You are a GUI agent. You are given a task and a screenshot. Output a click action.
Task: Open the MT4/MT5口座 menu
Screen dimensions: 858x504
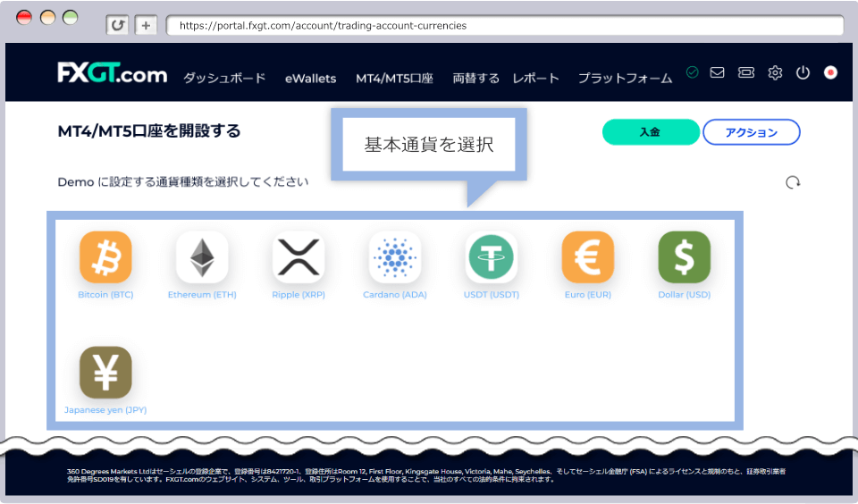pos(394,79)
